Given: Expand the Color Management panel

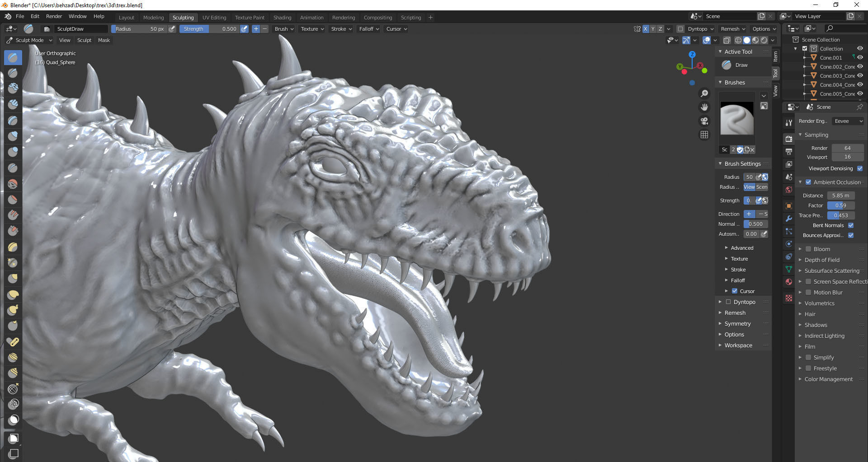Looking at the screenshot, I should tap(828, 379).
